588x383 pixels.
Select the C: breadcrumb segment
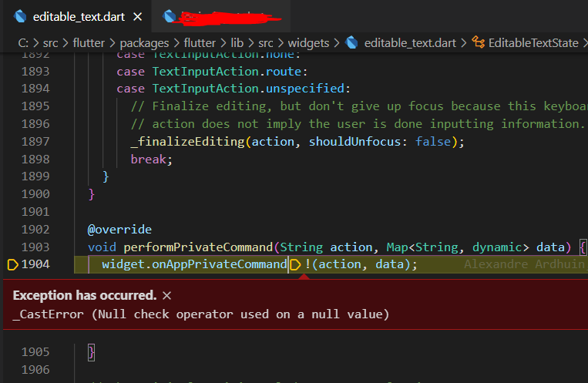pyautogui.click(x=23, y=42)
